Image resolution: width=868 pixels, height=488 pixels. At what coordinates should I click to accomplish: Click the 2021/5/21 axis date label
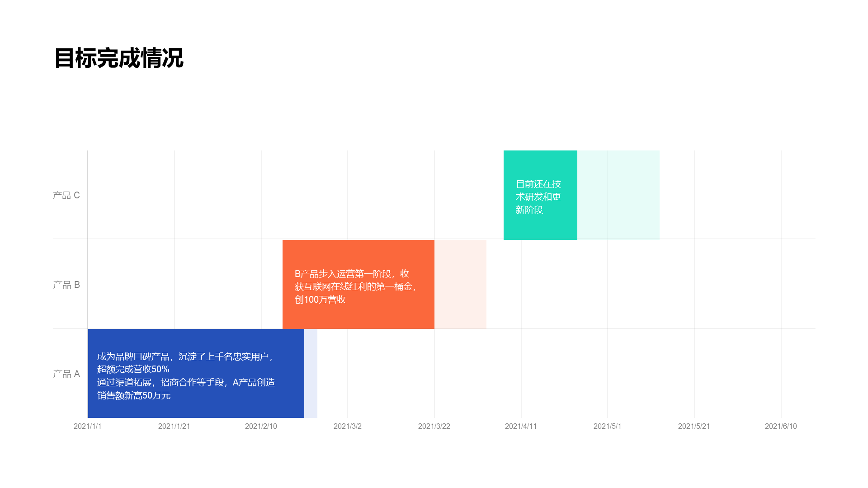point(694,426)
